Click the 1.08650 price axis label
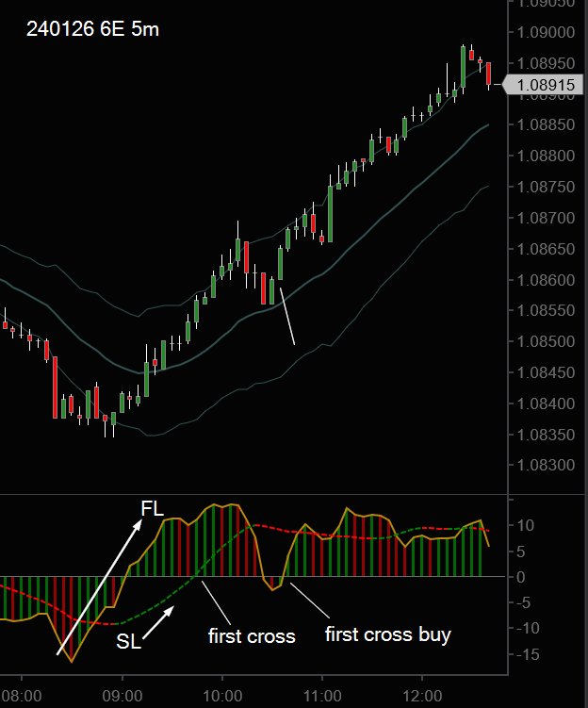Screen dimensions: 588x708 coord(546,249)
